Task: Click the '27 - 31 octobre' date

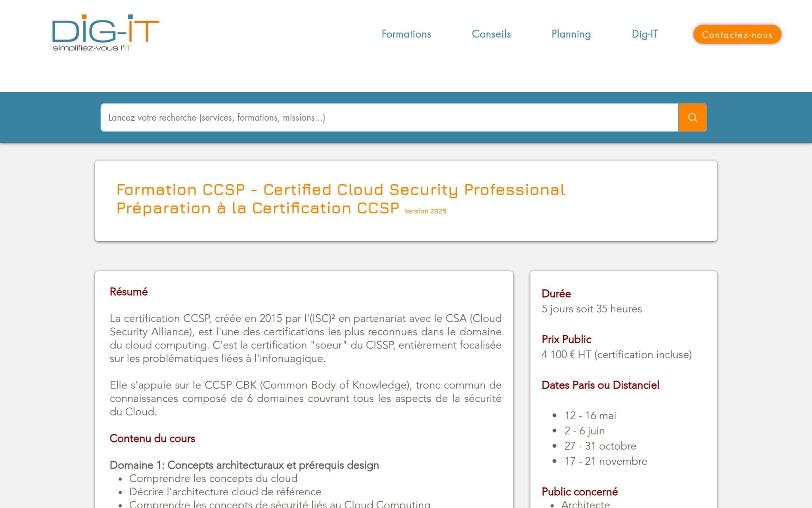Action: tap(600, 446)
